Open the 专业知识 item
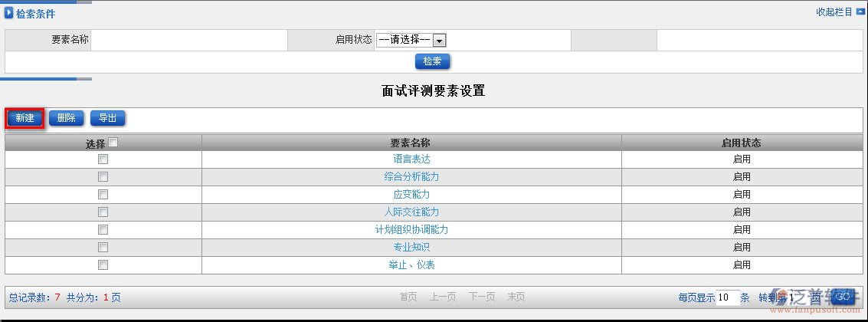This screenshot has width=868, height=322. (411, 248)
